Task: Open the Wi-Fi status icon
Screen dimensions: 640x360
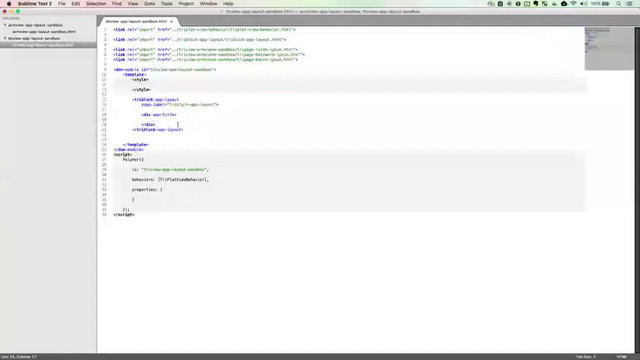Action: click(x=573, y=4)
